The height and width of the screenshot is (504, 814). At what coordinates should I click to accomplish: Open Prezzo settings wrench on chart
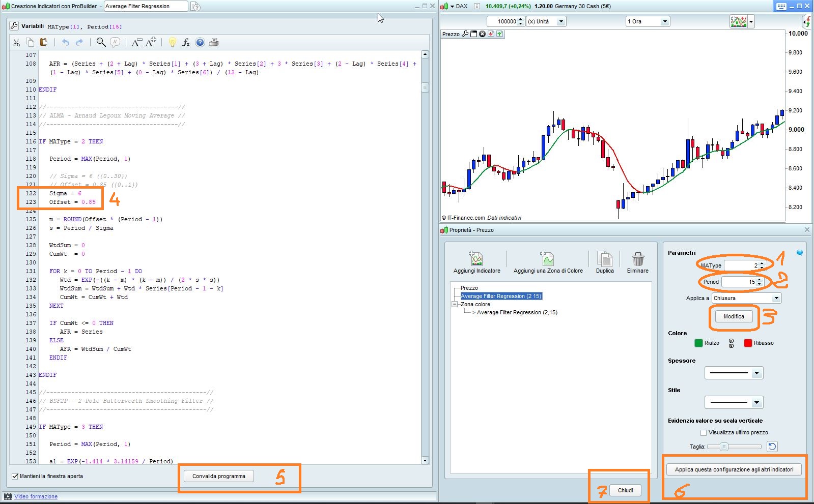(465, 34)
